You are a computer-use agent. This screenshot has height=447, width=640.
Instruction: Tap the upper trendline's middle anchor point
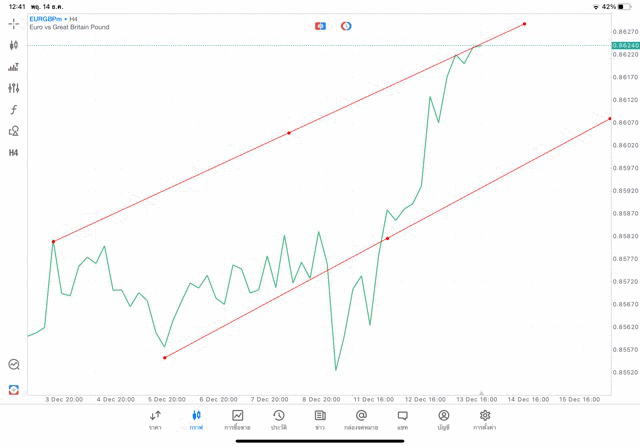point(289,133)
